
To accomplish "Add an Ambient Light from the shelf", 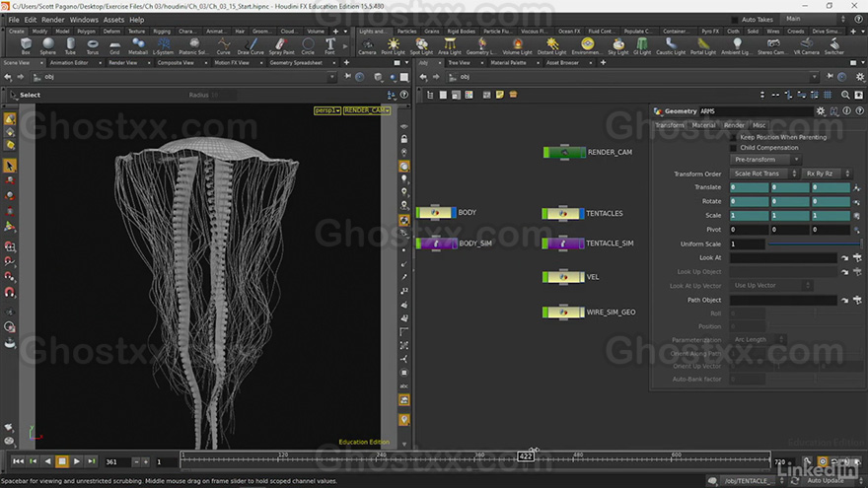I will click(737, 46).
